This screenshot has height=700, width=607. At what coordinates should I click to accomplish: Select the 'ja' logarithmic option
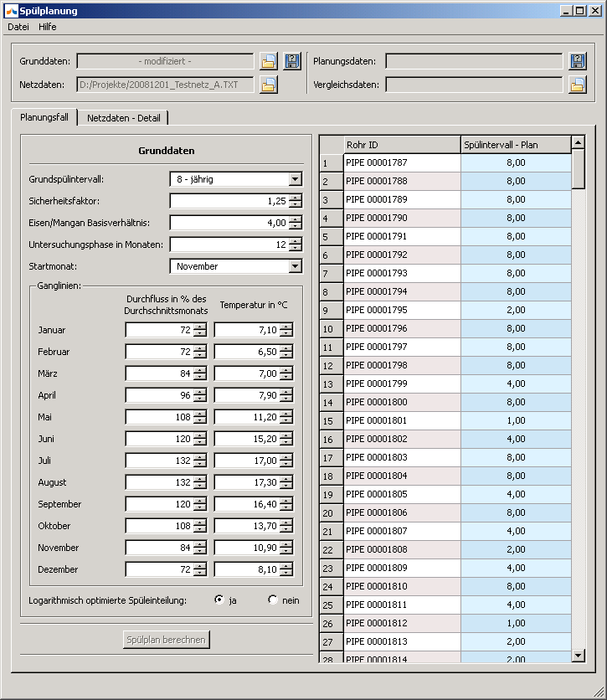(219, 600)
